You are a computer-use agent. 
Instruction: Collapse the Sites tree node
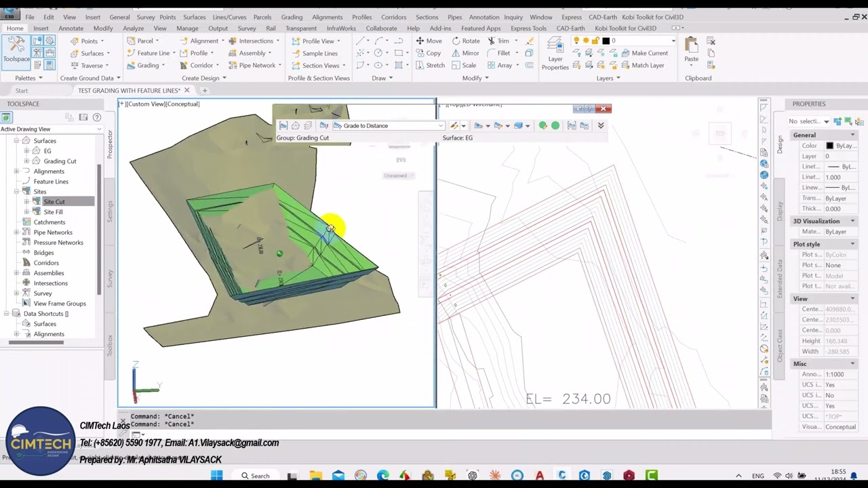[x=16, y=191]
